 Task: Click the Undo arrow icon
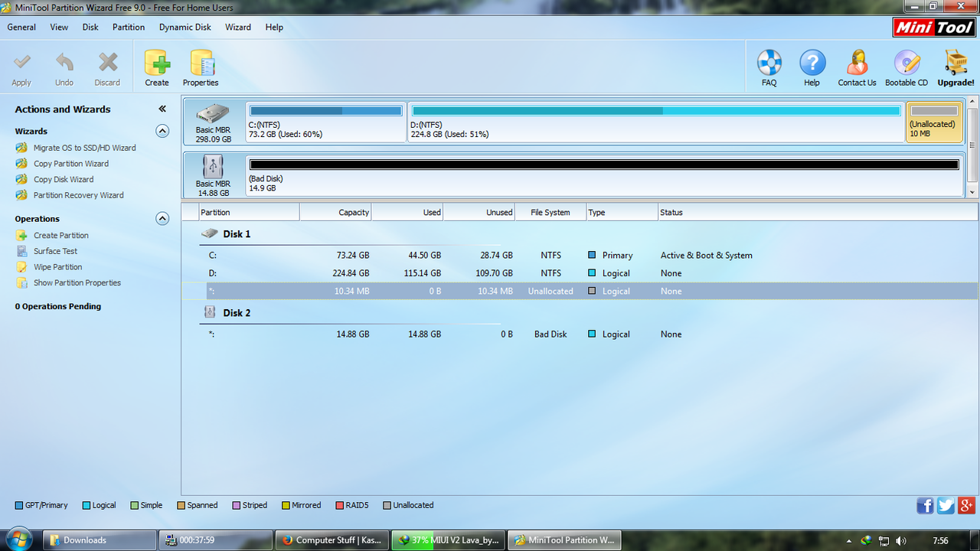64,63
